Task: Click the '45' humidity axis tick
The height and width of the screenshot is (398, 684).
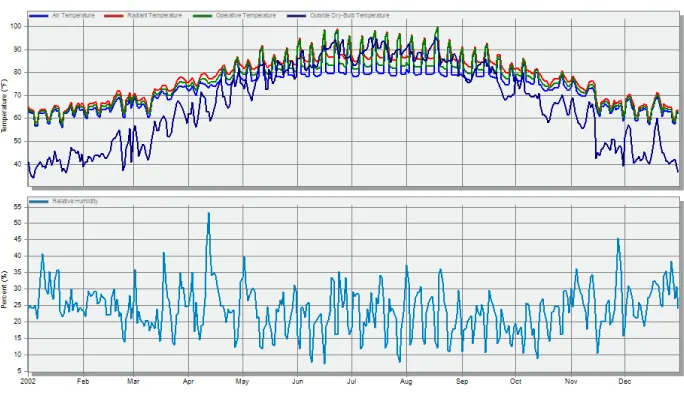Action: 17,240
